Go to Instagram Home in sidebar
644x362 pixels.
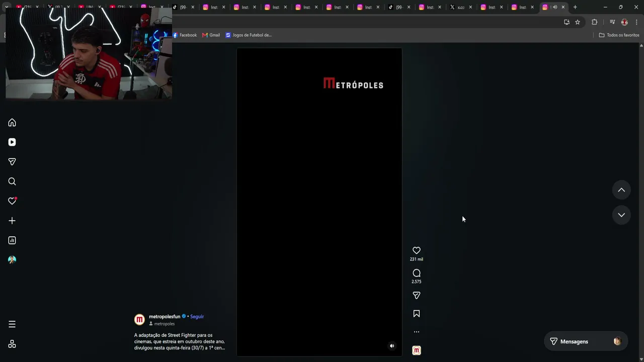click(12, 123)
